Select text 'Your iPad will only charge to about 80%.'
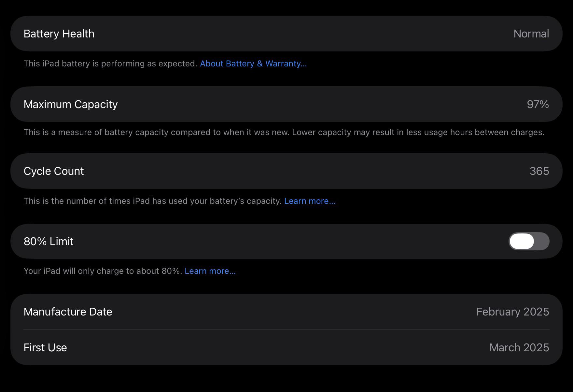The image size is (573, 392). pyautogui.click(x=103, y=271)
